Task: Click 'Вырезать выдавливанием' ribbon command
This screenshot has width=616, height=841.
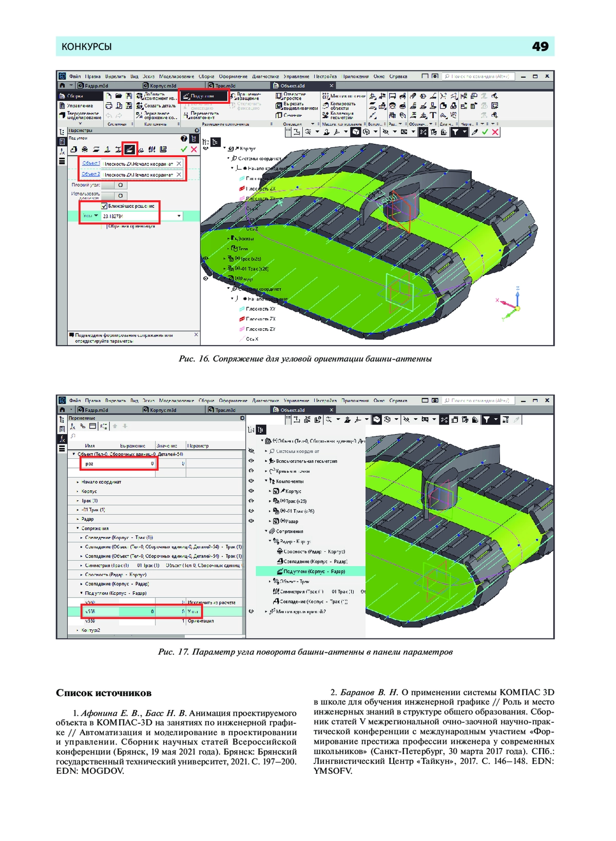Action: [x=297, y=106]
